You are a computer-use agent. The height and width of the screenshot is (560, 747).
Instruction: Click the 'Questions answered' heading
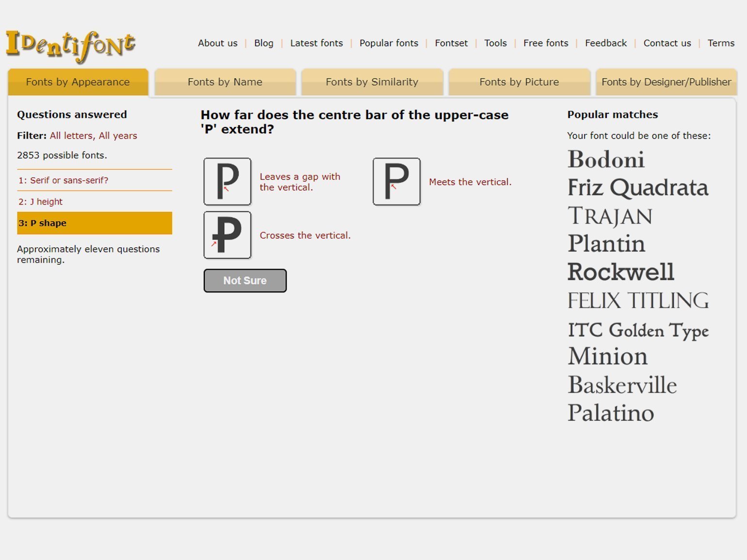click(x=72, y=114)
